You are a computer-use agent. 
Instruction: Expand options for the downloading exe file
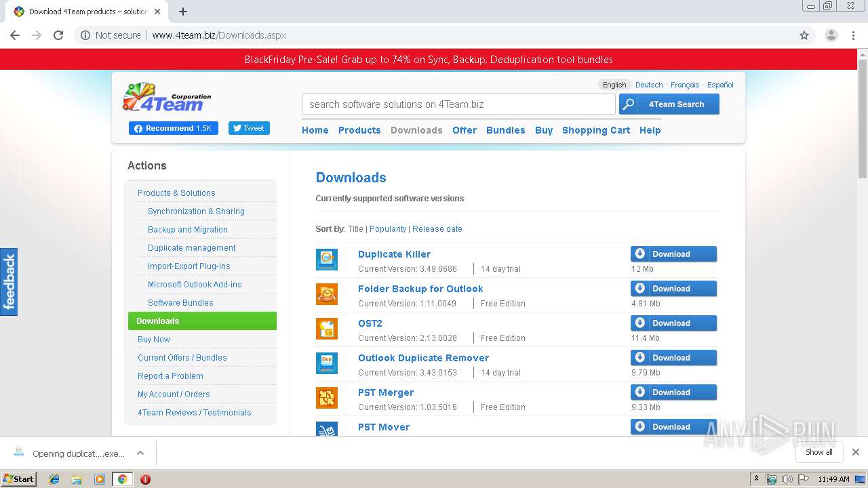(x=140, y=453)
